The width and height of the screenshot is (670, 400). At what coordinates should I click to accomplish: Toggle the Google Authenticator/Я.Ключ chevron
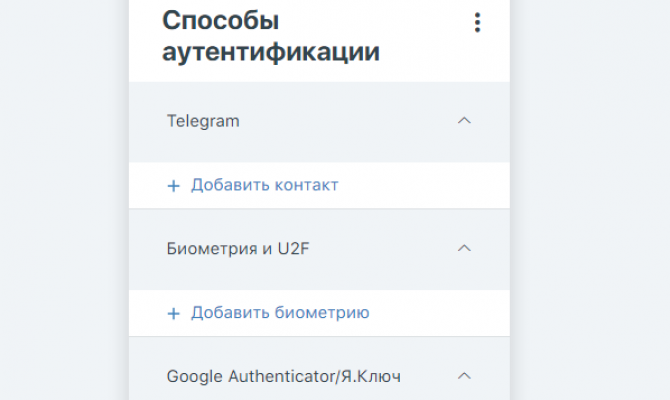pyautogui.click(x=463, y=376)
